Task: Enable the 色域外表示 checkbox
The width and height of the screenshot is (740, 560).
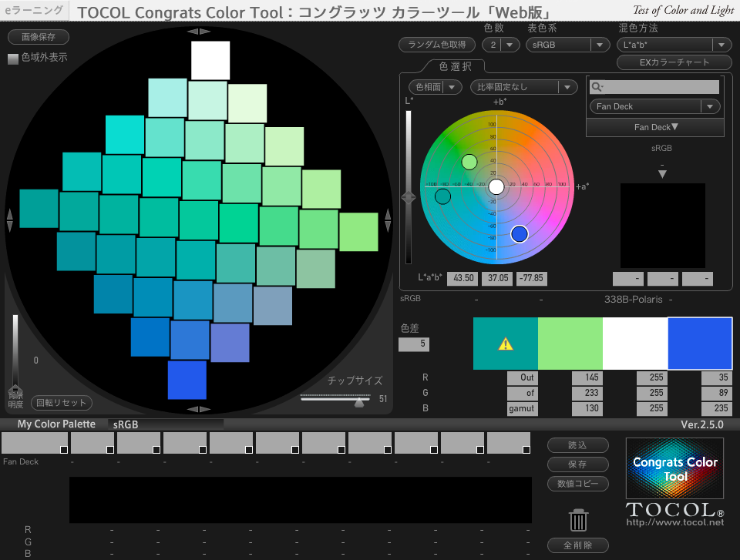Action: 12,58
